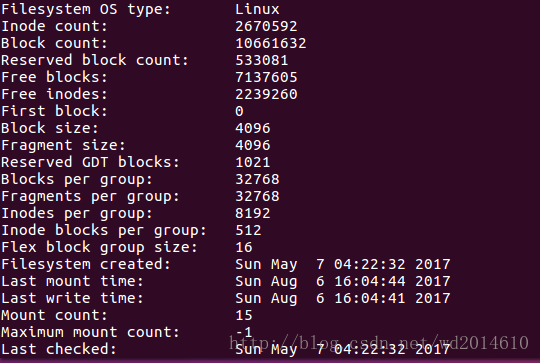Image resolution: width=540 pixels, height=363 pixels.
Task: Click the 'Inodes per group:' label
Action: (77, 213)
